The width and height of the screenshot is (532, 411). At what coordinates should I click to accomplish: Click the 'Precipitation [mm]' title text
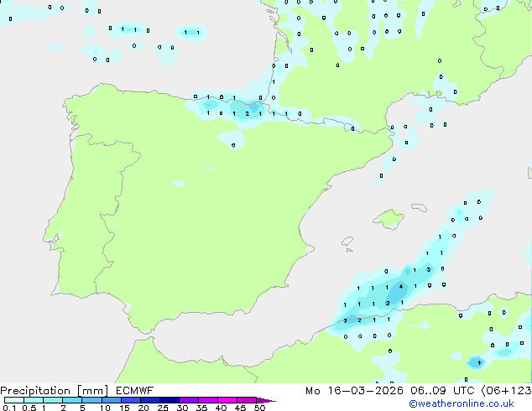[54, 391]
